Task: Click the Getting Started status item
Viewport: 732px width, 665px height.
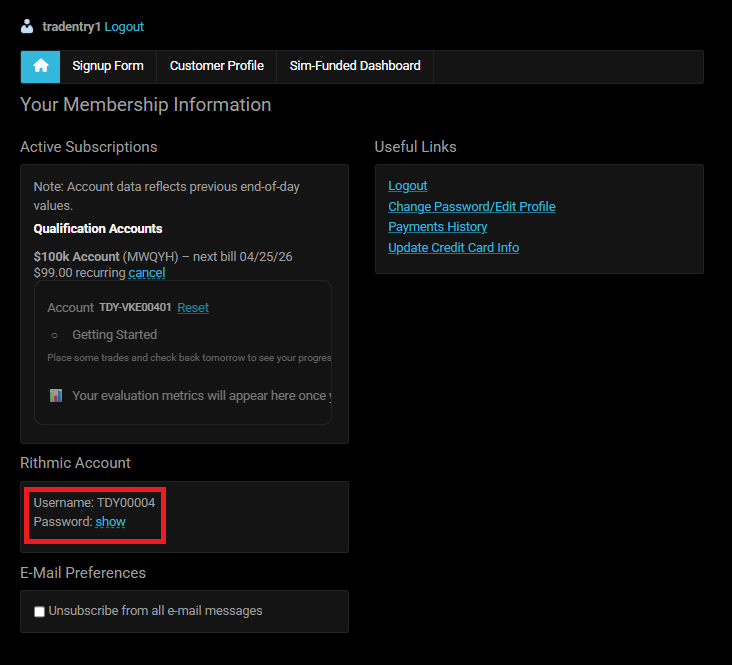Action: (114, 335)
